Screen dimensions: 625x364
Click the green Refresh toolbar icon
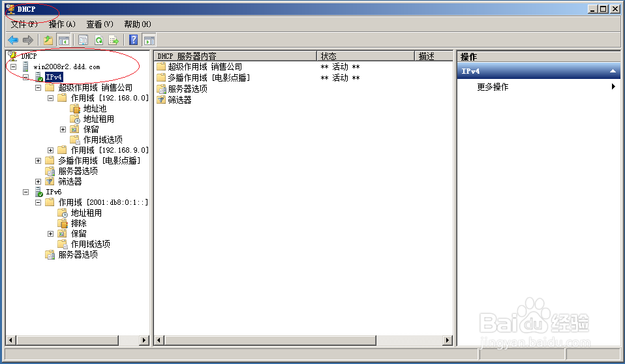point(99,40)
